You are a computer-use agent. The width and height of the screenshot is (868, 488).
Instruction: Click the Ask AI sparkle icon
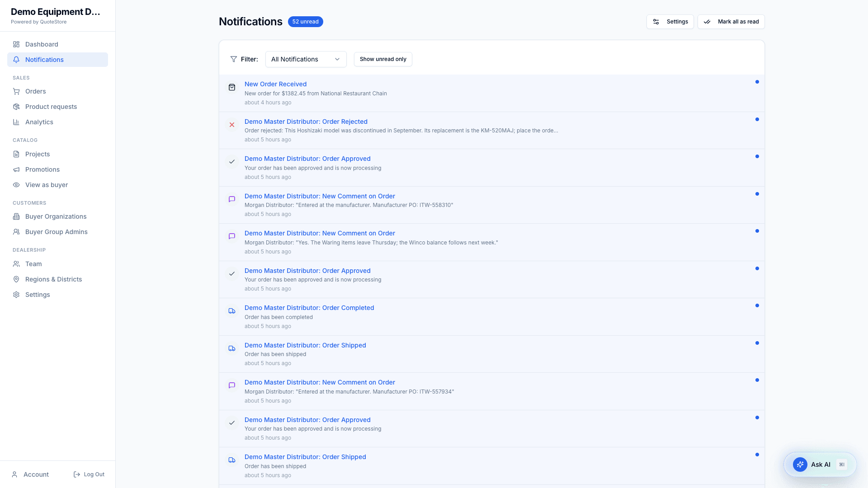[x=800, y=465]
